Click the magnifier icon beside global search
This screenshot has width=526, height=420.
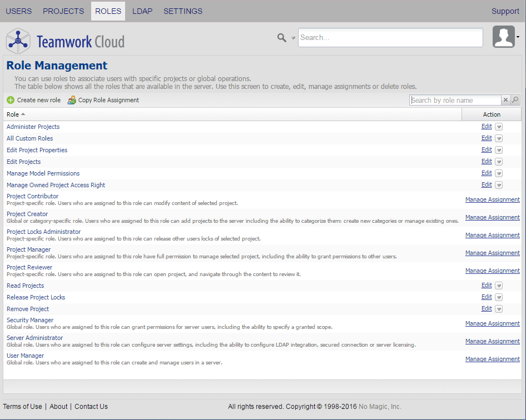282,37
